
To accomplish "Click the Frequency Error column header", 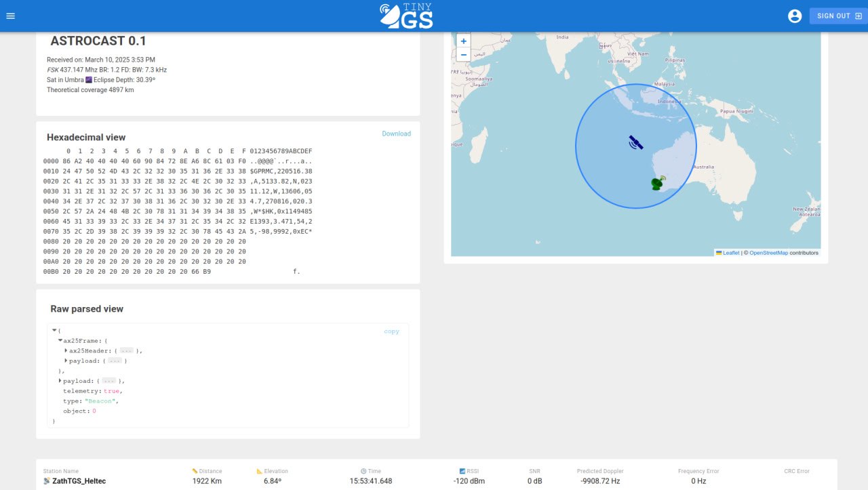I will pyautogui.click(x=698, y=471).
